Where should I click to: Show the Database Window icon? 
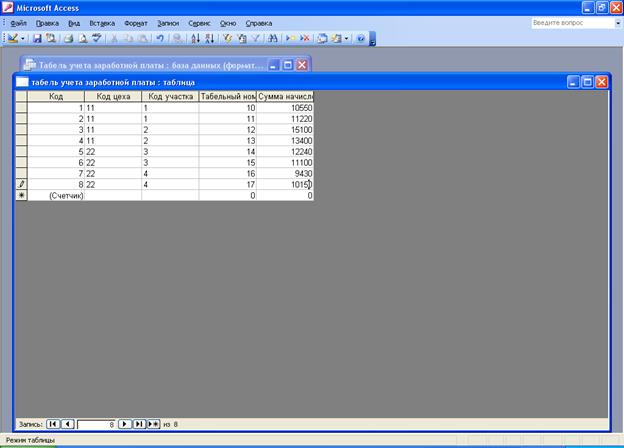(322, 38)
